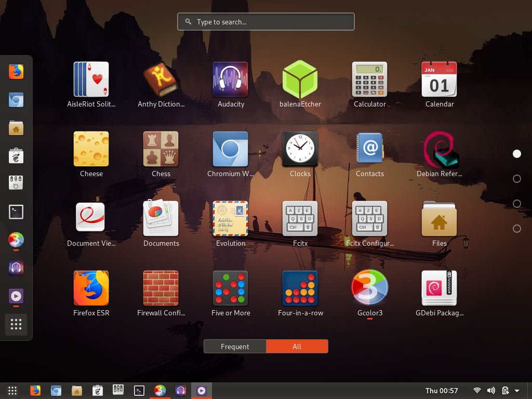Image resolution: width=532 pixels, height=399 pixels.
Task: Open the Calendar app
Action: click(440, 85)
